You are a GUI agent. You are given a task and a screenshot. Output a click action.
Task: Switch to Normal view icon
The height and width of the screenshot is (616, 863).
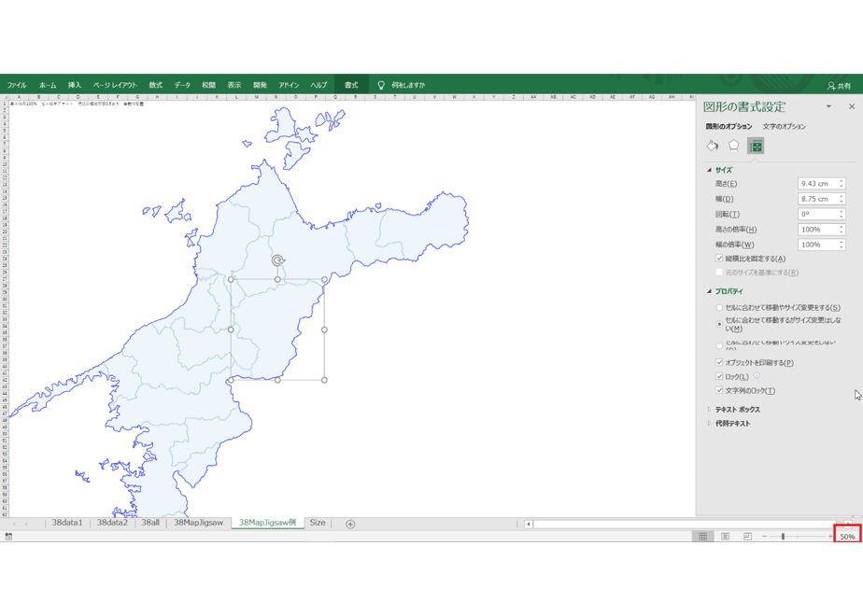click(x=703, y=537)
